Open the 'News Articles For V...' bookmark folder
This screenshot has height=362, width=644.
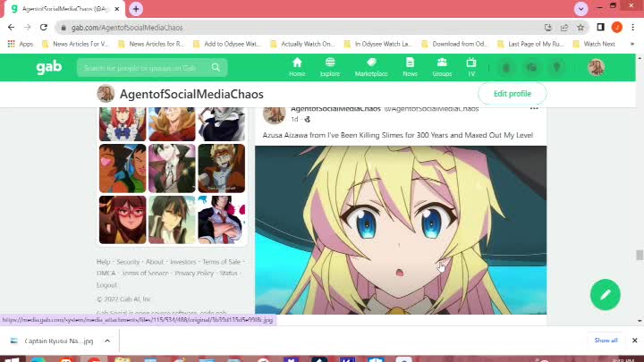tap(75, 44)
